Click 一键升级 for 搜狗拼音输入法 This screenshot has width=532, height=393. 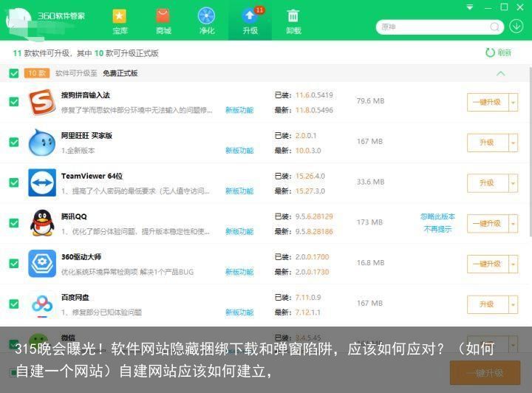point(488,102)
